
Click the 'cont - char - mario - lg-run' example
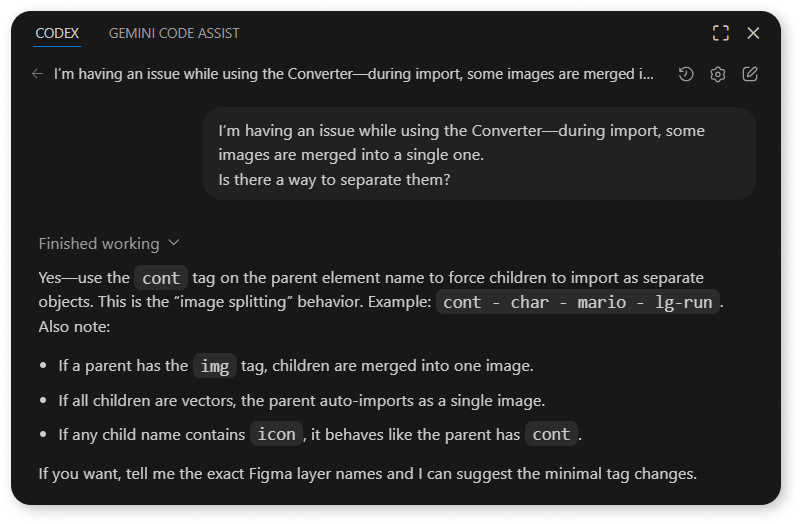[x=578, y=301]
